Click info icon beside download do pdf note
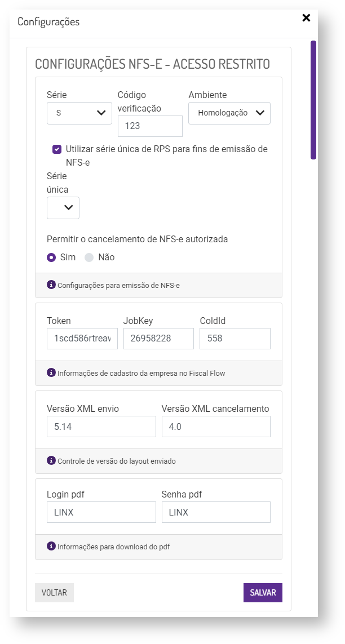The image size is (345, 644). [x=51, y=546]
